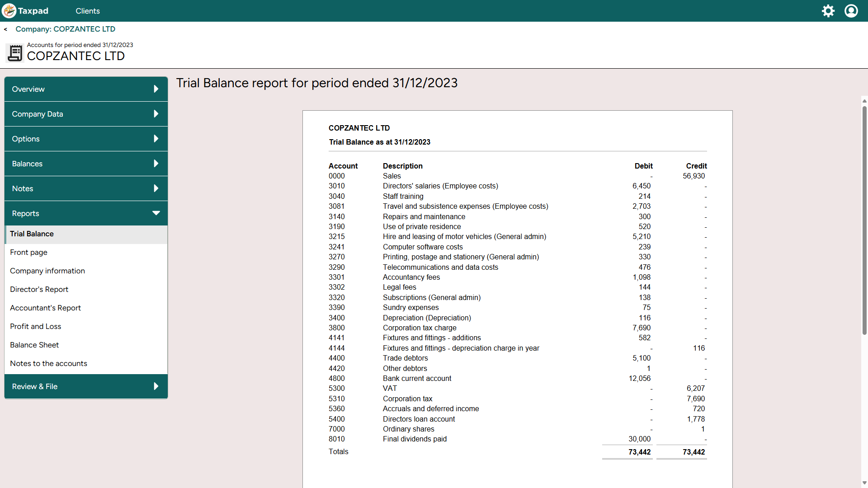Click Company: COPZANTEC LTD breadcrumb link
Viewport: 868px width, 488px height.
click(x=65, y=29)
